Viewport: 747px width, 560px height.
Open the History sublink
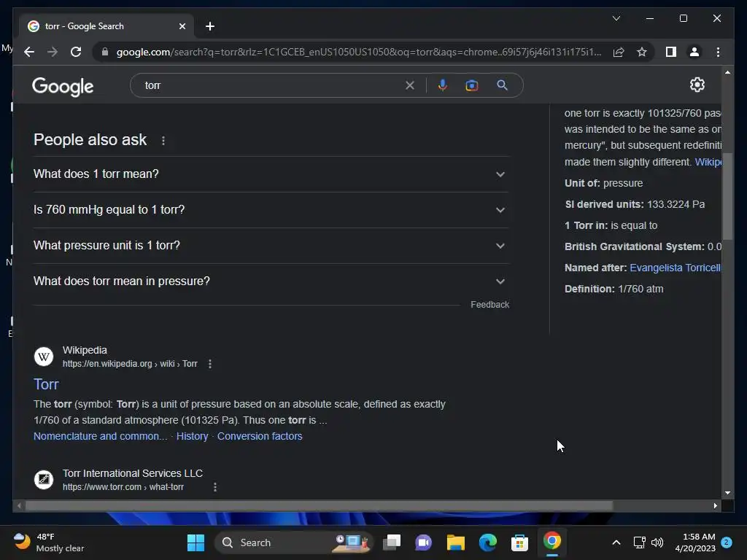click(x=193, y=436)
